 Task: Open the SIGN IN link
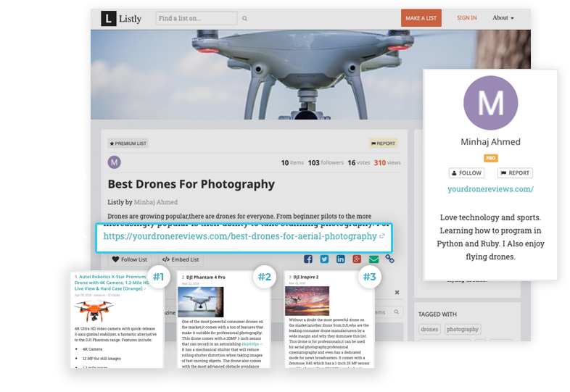pyautogui.click(x=467, y=18)
